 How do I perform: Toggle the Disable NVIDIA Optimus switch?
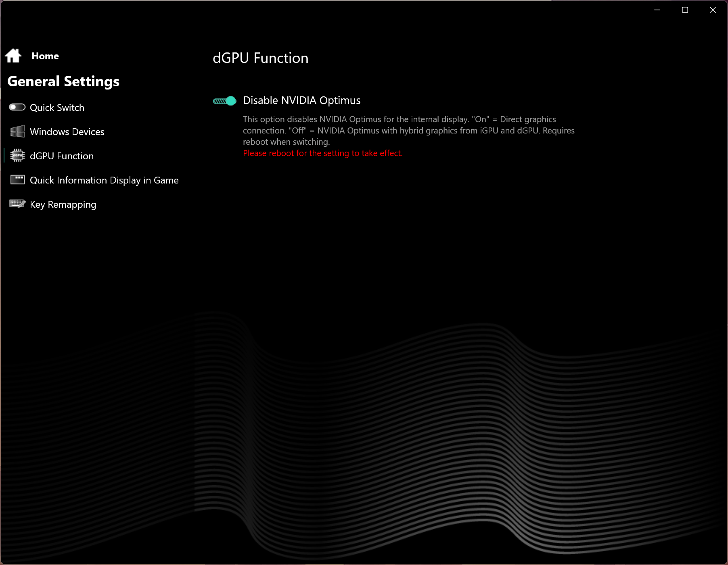click(225, 101)
